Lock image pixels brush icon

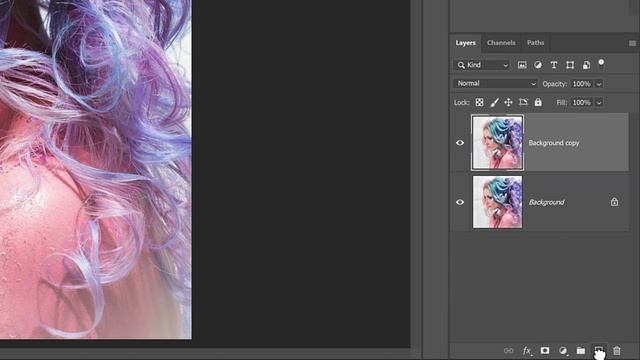coord(494,102)
